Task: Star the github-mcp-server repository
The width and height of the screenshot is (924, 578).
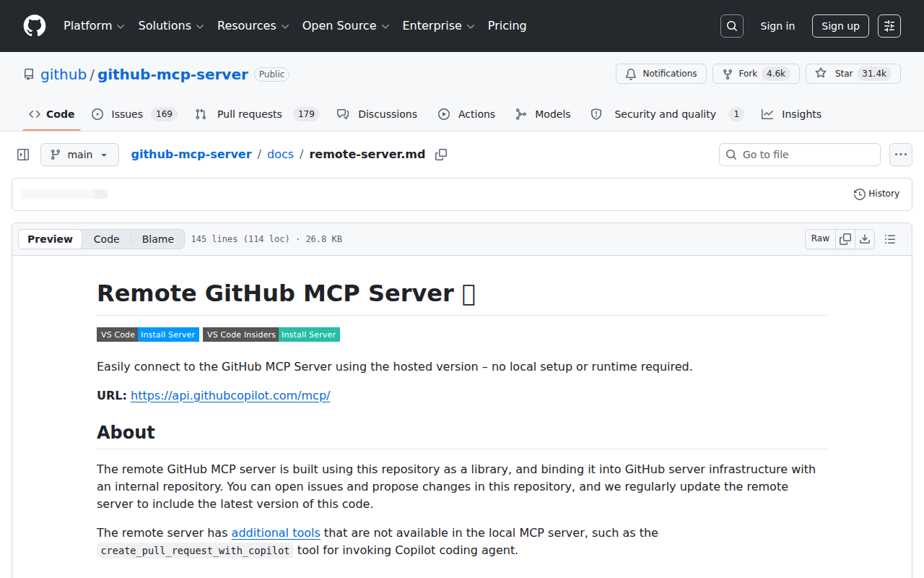Action: (x=853, y=74)
